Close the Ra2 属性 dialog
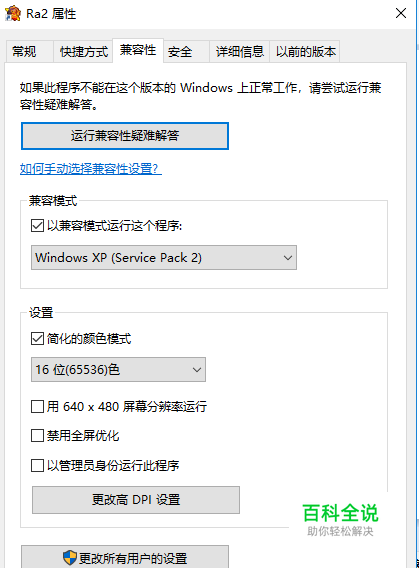 [401, 13]
